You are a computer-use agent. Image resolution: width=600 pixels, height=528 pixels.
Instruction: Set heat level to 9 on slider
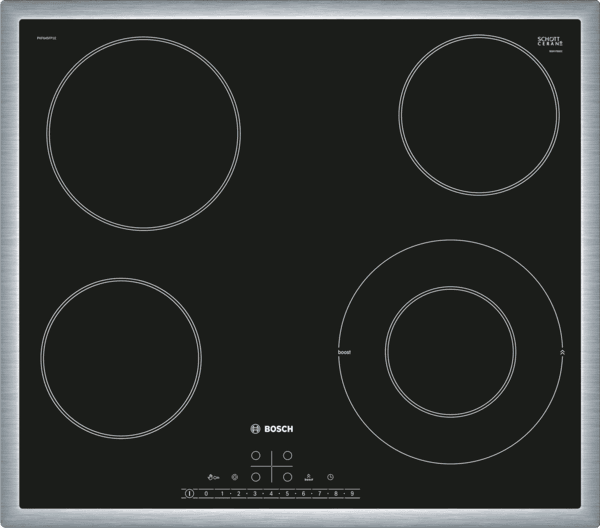coord(352,493)
